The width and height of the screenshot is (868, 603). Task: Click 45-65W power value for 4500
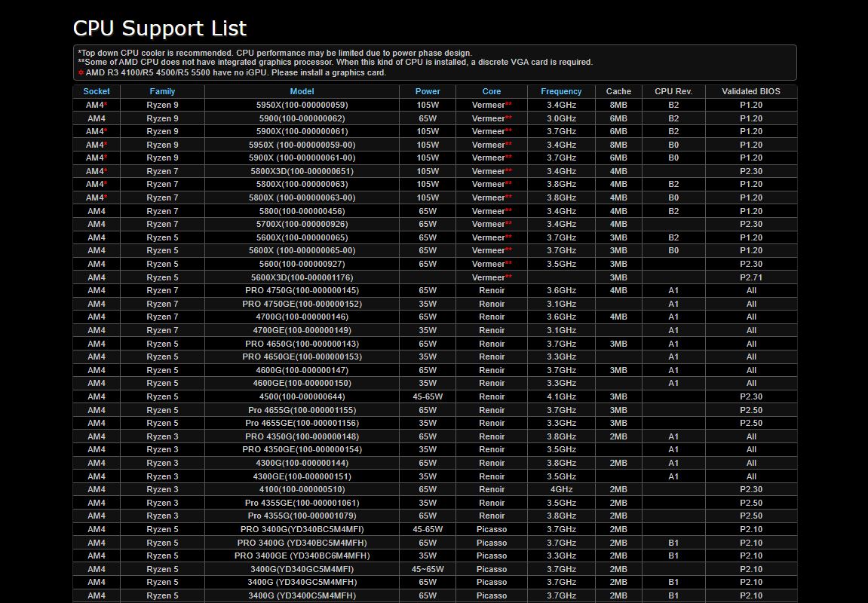point(428,396)
